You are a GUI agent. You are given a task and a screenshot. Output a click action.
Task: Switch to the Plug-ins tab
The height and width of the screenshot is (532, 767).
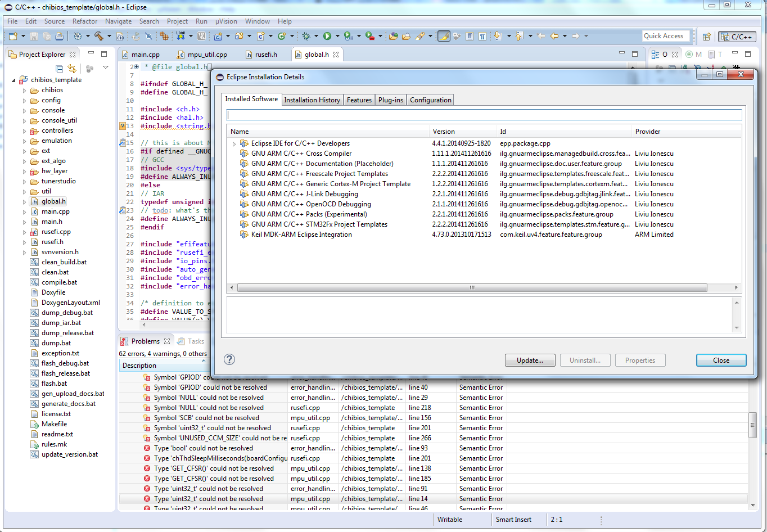coord(390,100)
